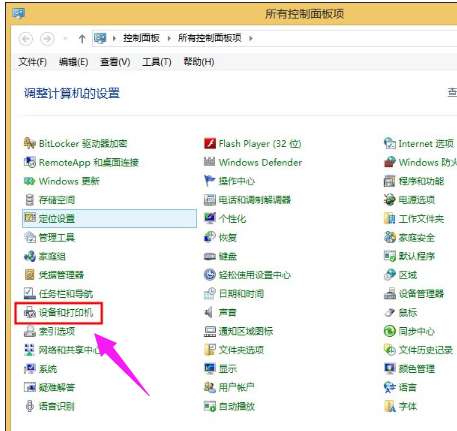Open the 键盘 keyboard icon

(210, 256)
